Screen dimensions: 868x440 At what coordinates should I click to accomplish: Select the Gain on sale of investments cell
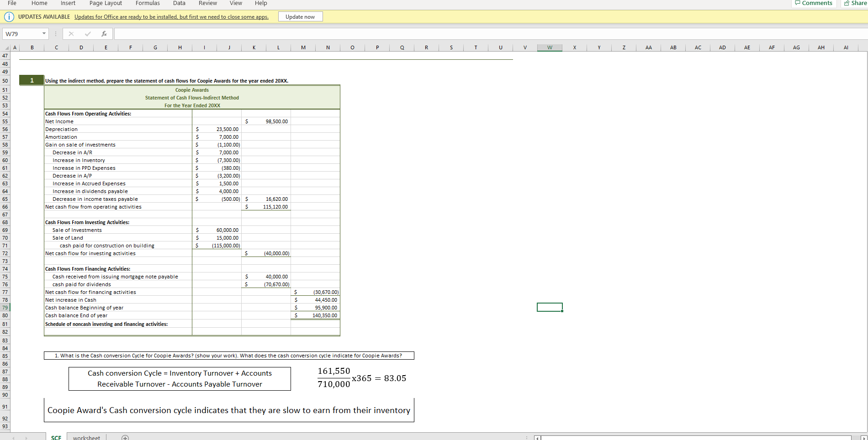coord(118,145)
